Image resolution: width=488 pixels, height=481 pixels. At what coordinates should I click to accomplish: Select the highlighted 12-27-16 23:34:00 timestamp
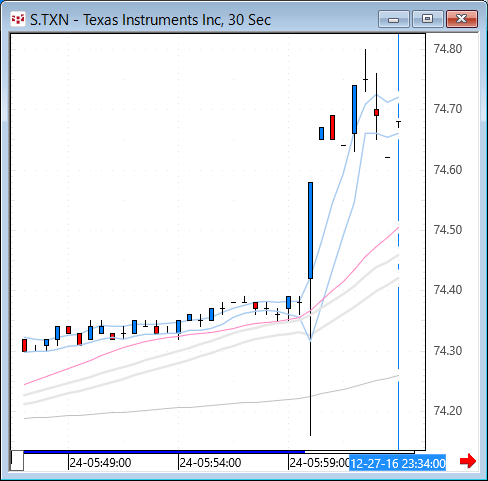[x=398, y=463]
